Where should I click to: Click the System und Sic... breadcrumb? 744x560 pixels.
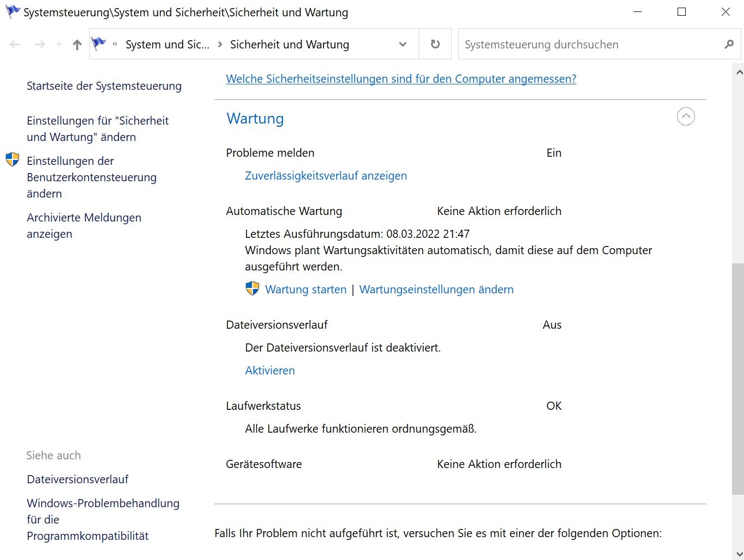coord(167,45)
